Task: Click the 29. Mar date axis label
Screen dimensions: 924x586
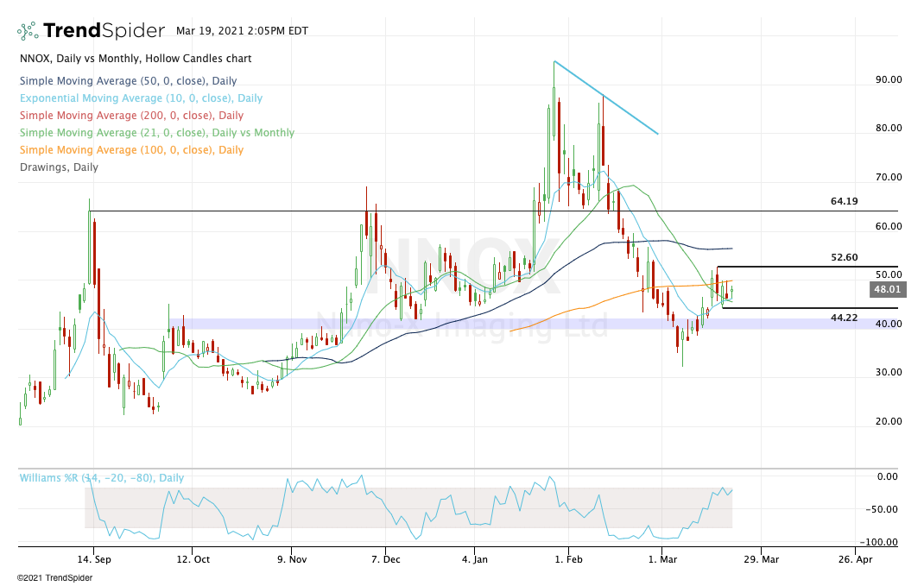Action: [762, 559]
